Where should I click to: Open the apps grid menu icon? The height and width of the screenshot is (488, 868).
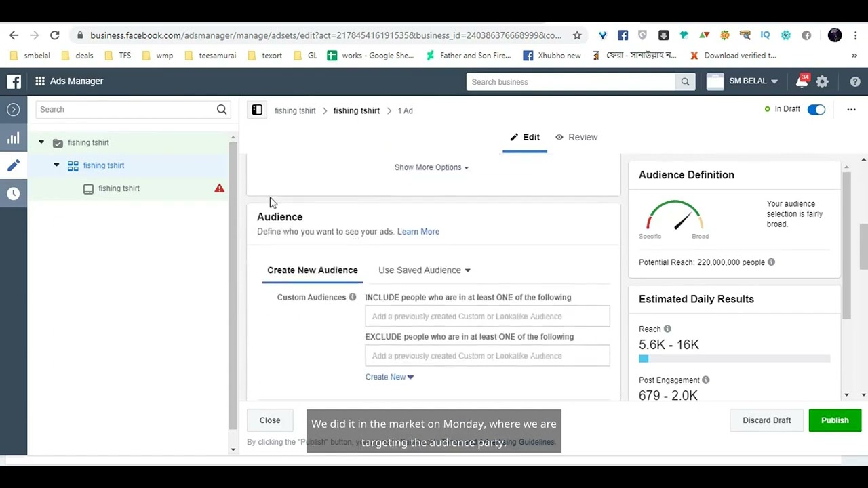coord(40,81)
